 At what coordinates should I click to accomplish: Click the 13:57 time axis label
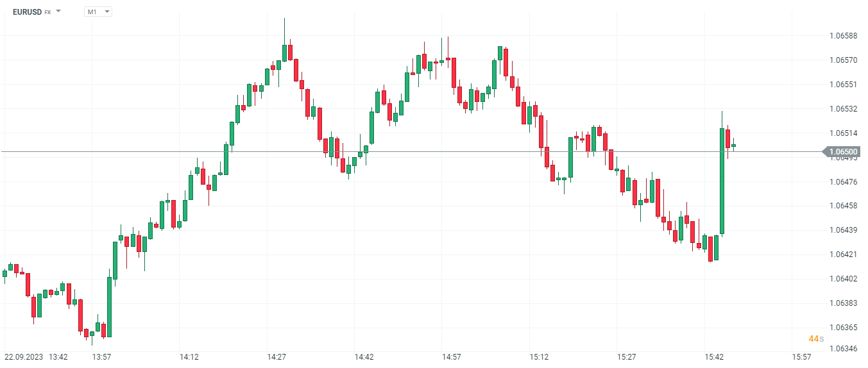(101, 356)
